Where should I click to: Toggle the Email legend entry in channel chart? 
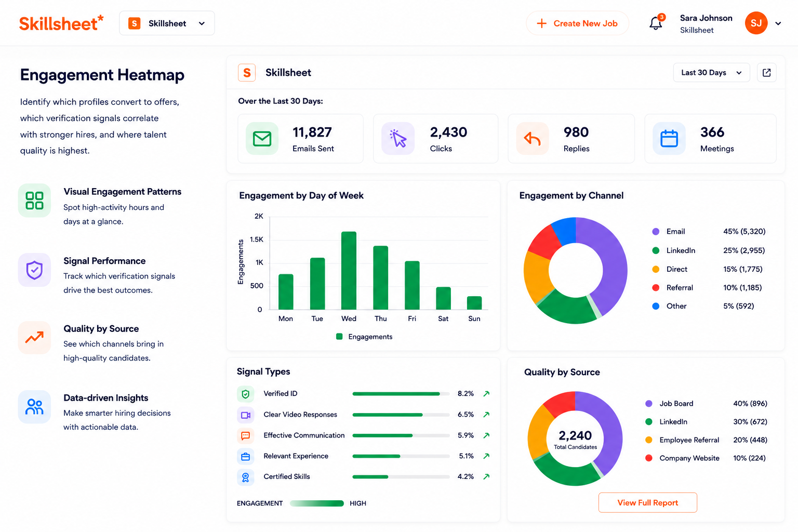coord(669,232)
